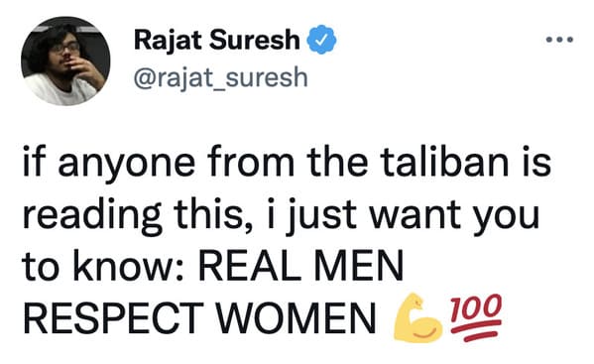Click the word the before taliban
Image resolution: width=594 pixels, height=364 pixels.
[x=337, y=162]
